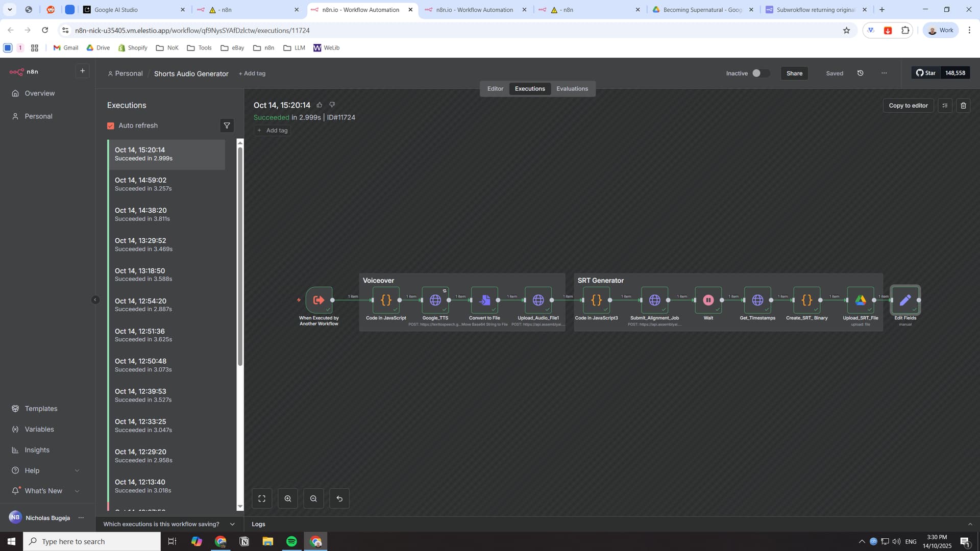Click Copy to editor button
This screenshot has height=551, width=980.
point(908,106)
